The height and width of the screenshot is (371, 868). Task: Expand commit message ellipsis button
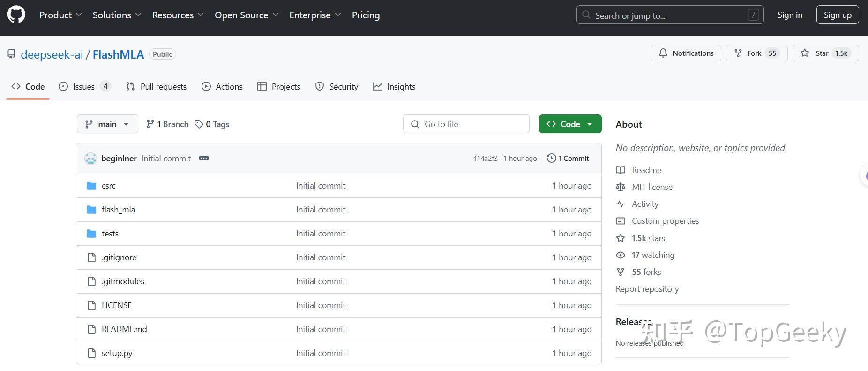point(204,159)
